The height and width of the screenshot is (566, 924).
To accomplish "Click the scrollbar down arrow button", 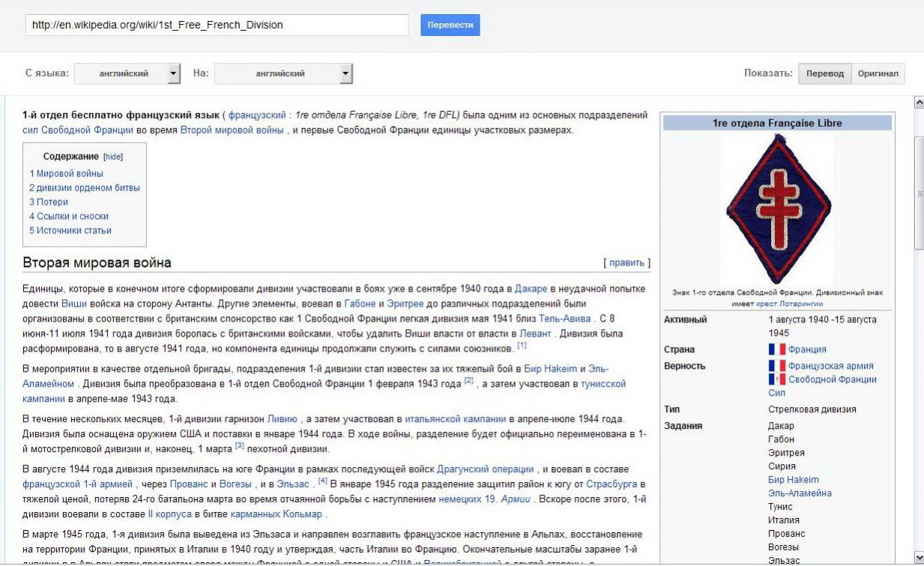I will (919, 556).
